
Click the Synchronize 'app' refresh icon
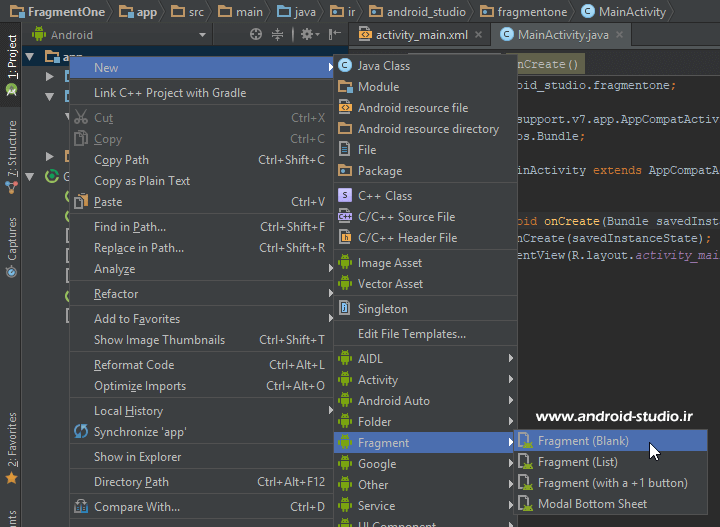[81, 432]
